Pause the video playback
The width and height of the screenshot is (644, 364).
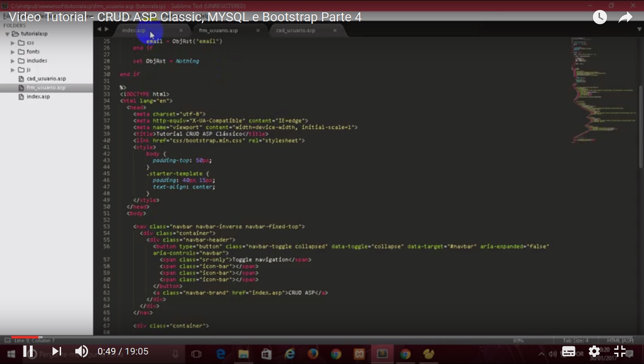(x=28, y=351)
